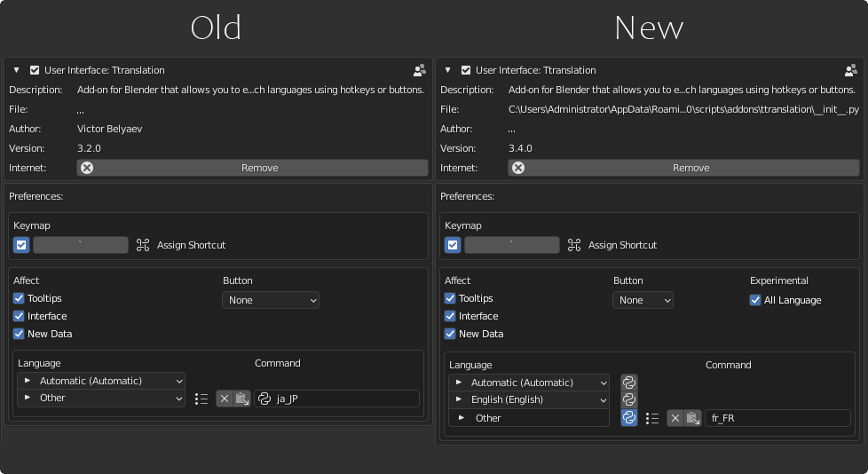The image size is (868, 474).
Task: Uncheck Tooltips in the Old panel
Action: (19, 298)
